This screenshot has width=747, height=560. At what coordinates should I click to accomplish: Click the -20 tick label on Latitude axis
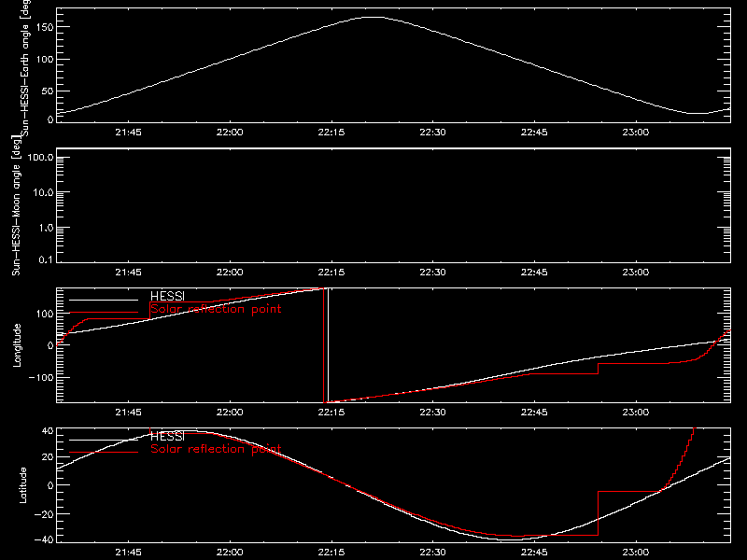(44, 514)
